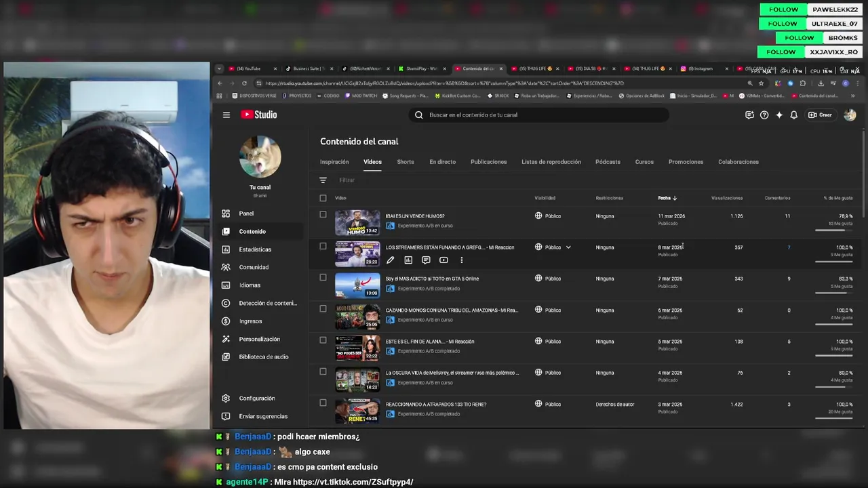Open the 7 comments link for LOS STREAMERS video
Viewport: 868px width, 488px height.
(x=789, y=247)
